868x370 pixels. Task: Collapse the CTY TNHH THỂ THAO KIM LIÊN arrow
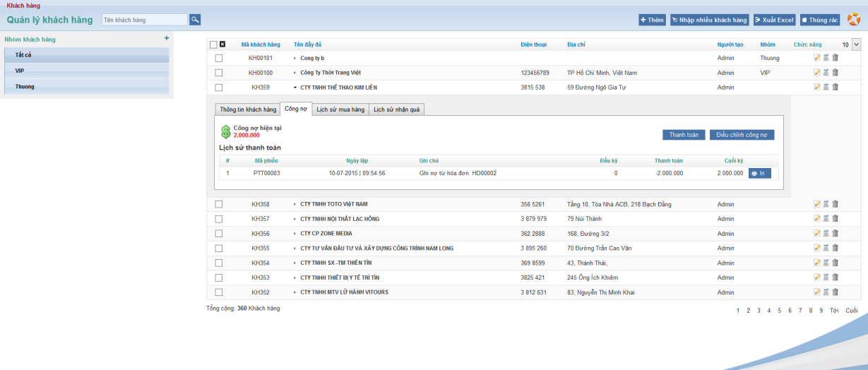pos(295,88)
